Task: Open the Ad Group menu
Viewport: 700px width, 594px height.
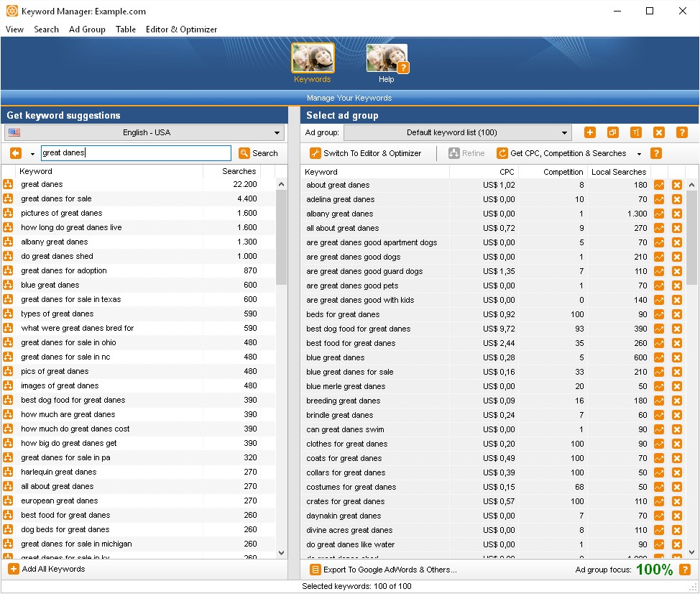Action: [87, 29]
